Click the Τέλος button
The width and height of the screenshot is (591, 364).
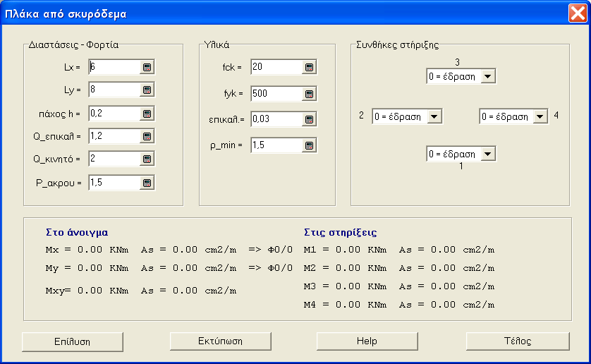518,341
